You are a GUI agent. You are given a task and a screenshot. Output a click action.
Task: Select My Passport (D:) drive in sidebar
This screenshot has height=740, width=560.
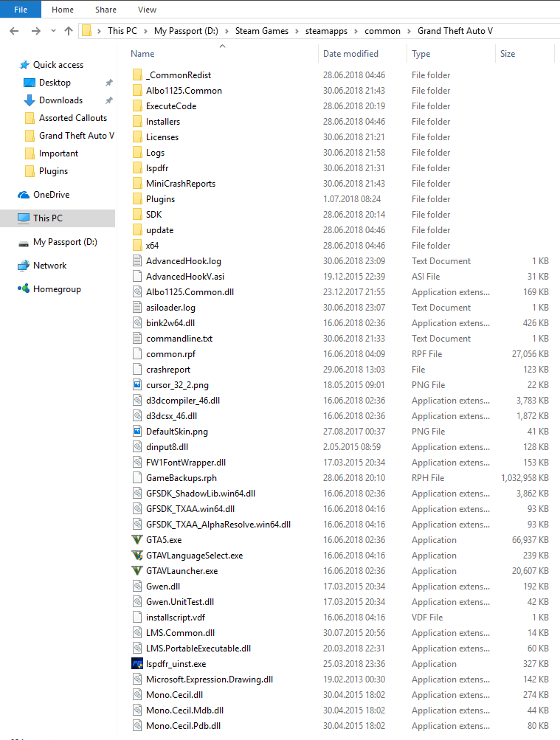[65, 242]
